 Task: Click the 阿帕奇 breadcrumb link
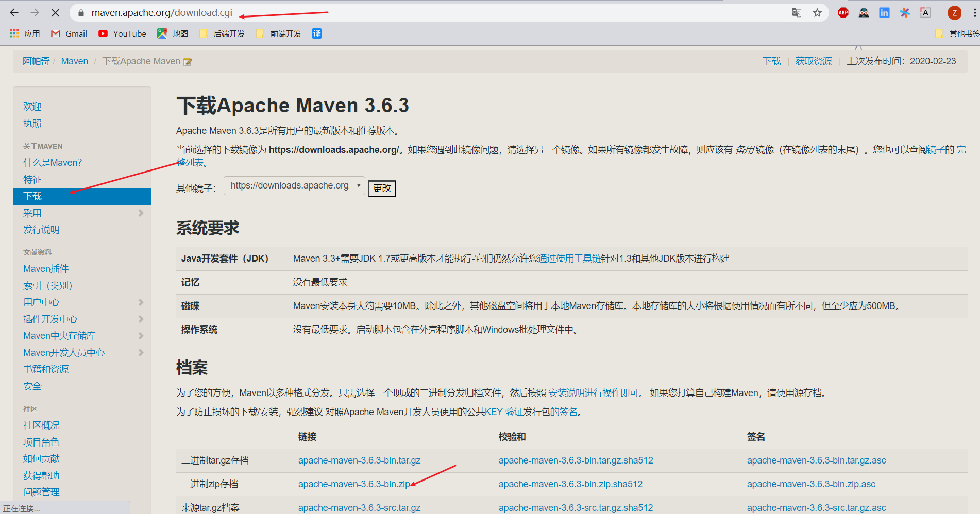(x=36, y=61)
